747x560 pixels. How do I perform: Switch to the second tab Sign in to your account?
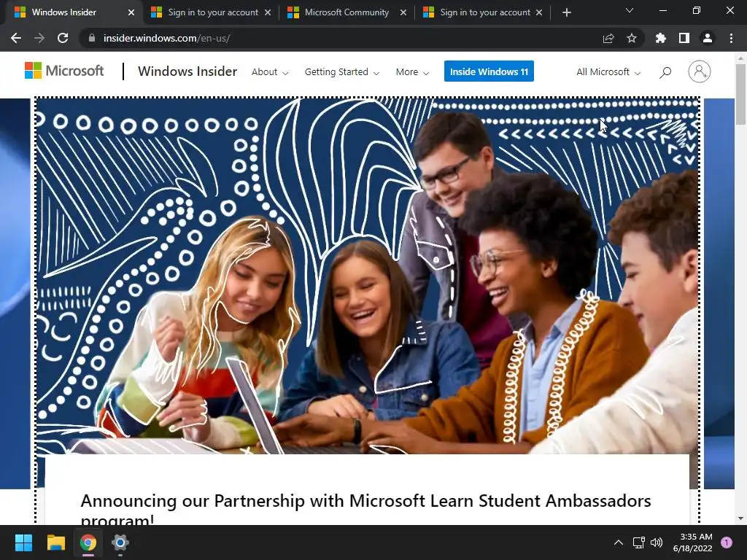pos(209,12)
